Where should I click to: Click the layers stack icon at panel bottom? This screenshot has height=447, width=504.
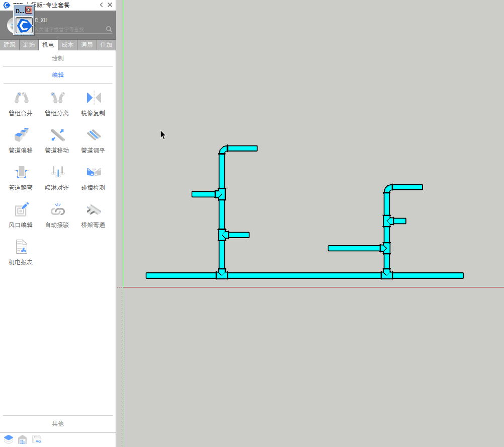click(9, 439)
